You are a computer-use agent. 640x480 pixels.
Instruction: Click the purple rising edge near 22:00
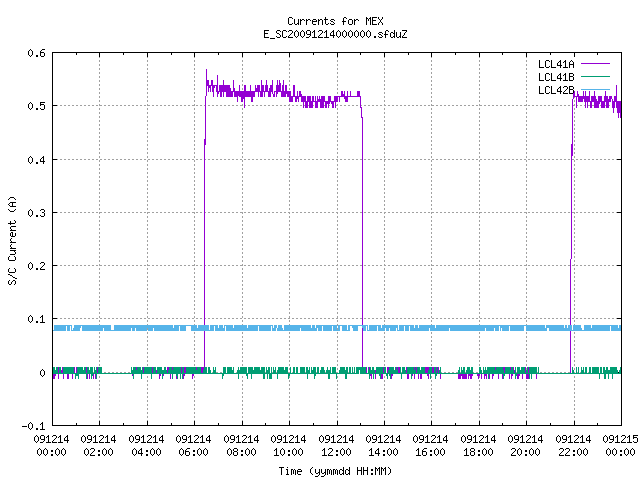pos(571,233)
